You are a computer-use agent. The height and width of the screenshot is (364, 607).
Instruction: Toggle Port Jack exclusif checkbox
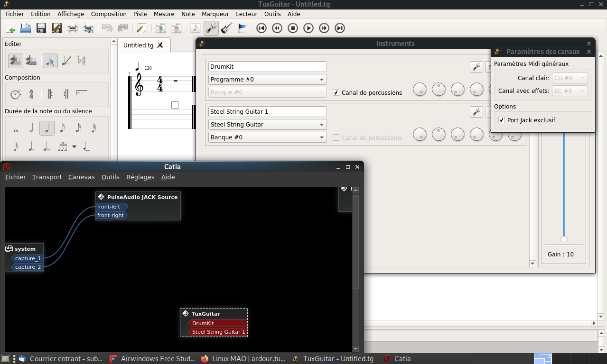502,120
